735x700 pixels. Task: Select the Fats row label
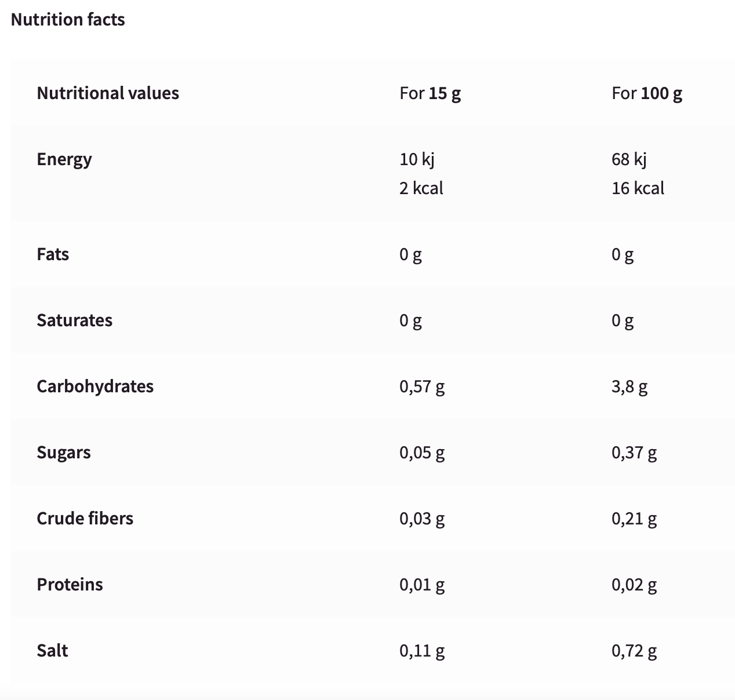tap(53, 254)
